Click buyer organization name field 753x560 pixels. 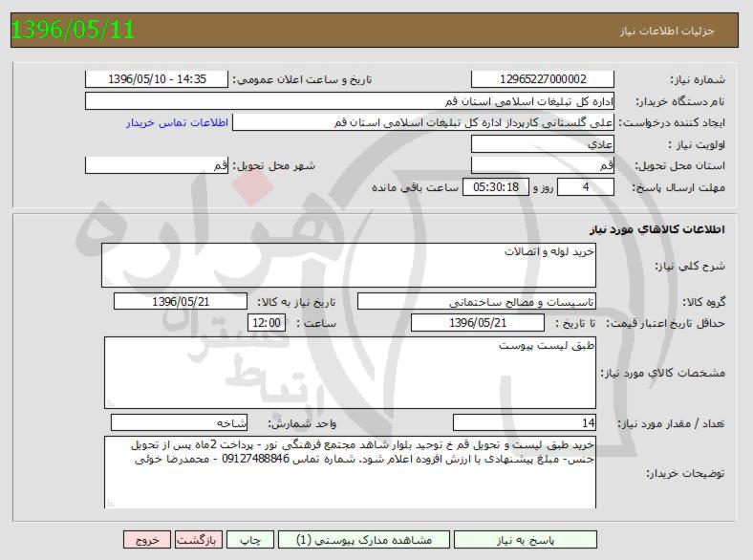point(350,101)
